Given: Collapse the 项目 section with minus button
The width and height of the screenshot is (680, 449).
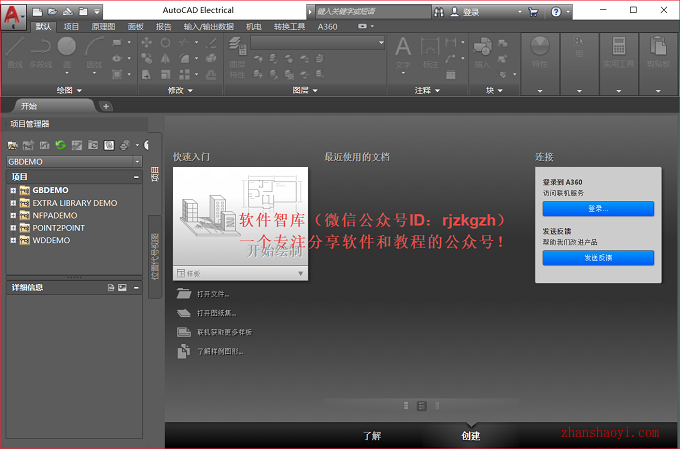Looking at the screenshot, I should pyautogui.click(x=136, y=177).
